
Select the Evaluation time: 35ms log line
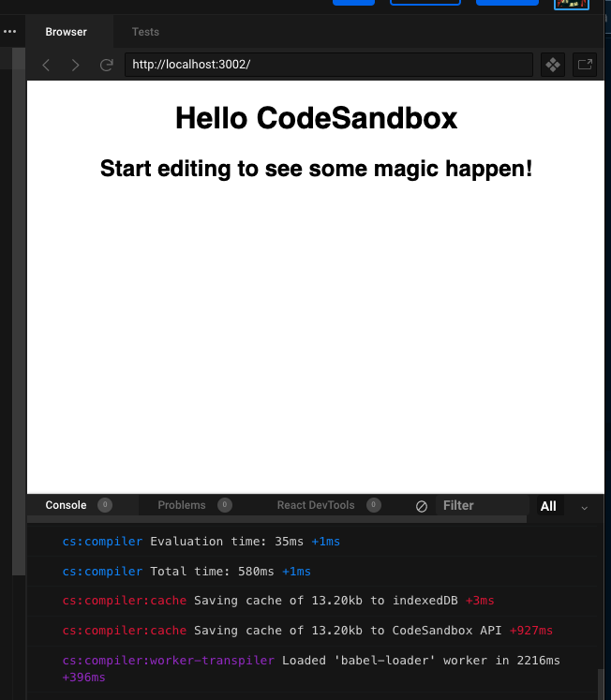tap(312, 542)
